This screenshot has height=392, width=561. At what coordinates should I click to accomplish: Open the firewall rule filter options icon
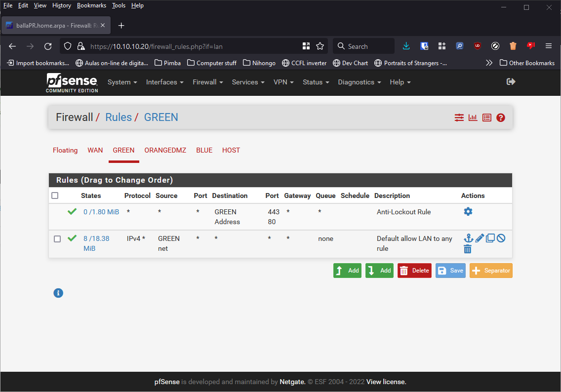pyautogui.click(x=459, y=118)
